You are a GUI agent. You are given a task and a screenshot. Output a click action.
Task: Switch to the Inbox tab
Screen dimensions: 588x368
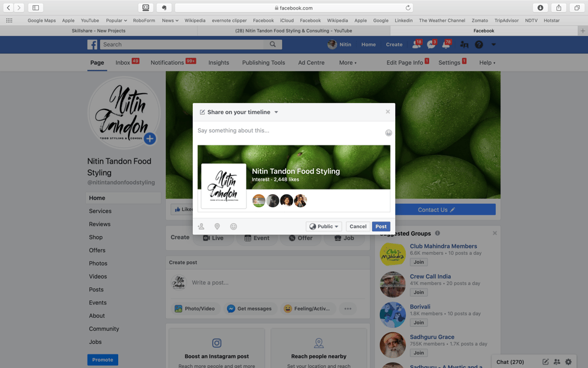pos(123,63)
